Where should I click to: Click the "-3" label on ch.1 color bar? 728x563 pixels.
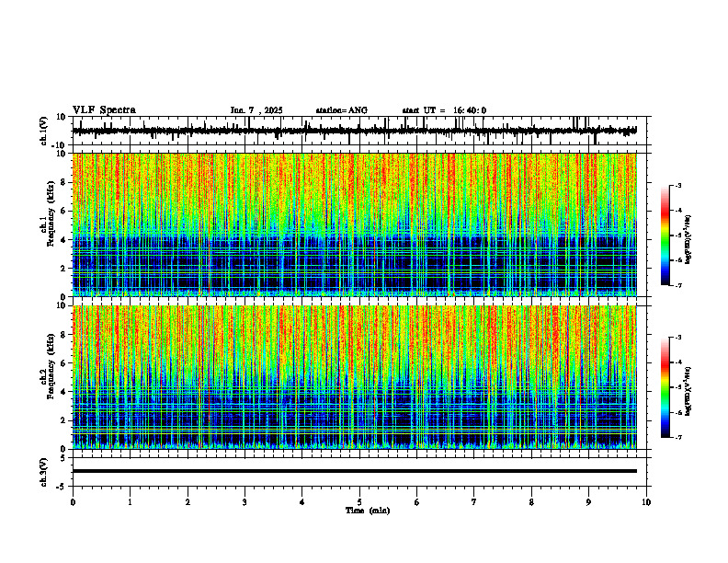click(678, 186)
